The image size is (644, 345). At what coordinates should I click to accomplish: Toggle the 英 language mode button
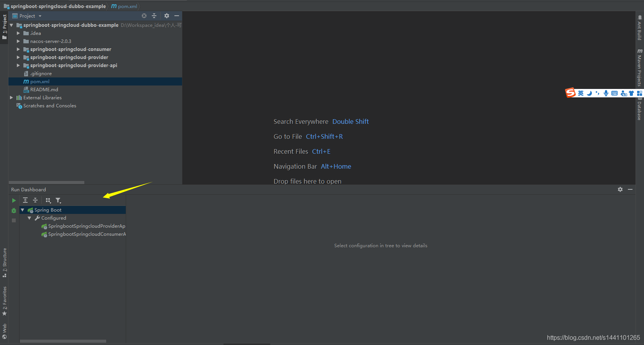coord(581,93)
